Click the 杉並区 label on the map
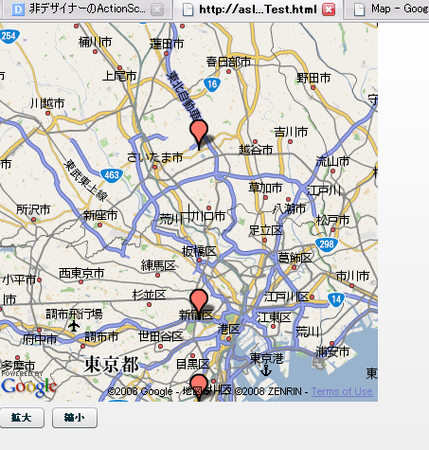Screen dimensions: 429x450 [x=149, y=295]
